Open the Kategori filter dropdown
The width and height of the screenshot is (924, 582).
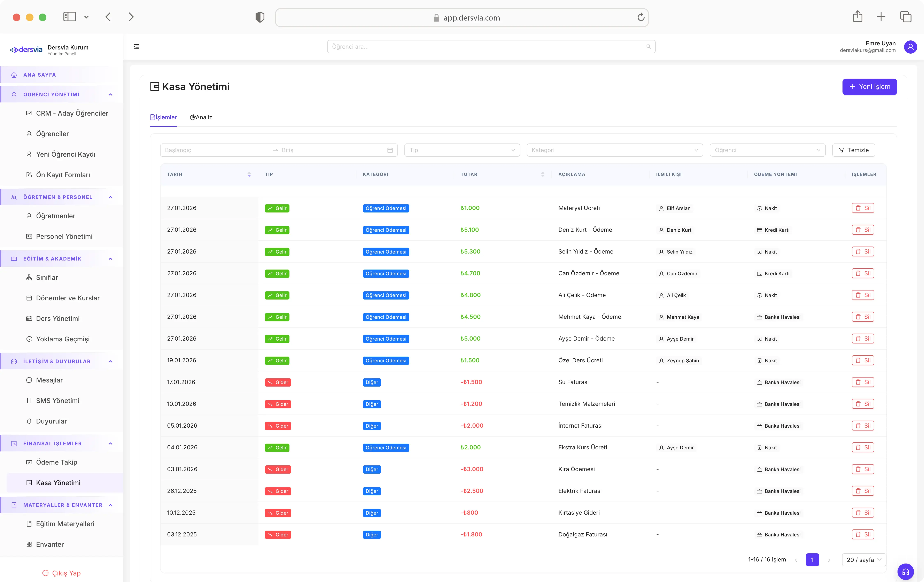(614, 150)
